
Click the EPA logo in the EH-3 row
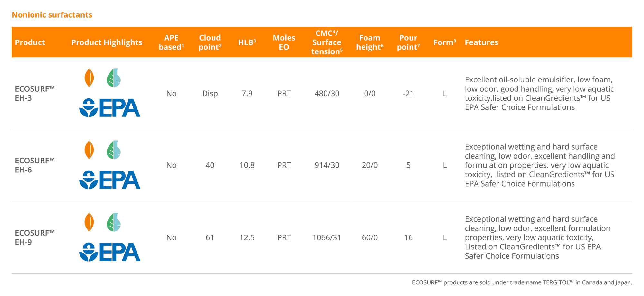pyautogui.click(x=110, y=107)
